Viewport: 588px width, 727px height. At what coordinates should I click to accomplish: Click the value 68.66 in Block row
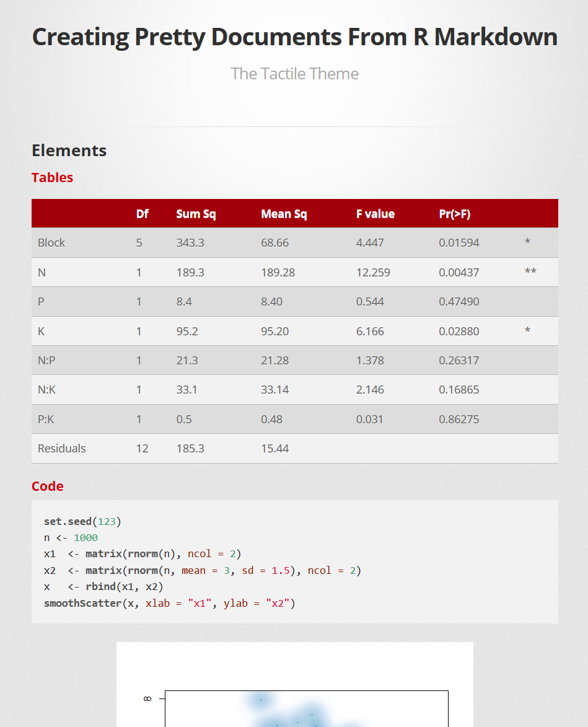[x=274, y=242]
